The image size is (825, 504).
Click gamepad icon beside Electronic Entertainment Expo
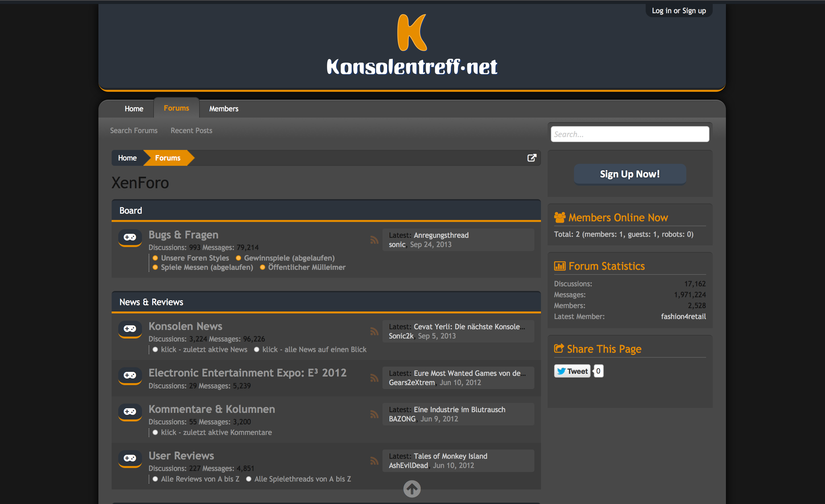tap(130, 376)
